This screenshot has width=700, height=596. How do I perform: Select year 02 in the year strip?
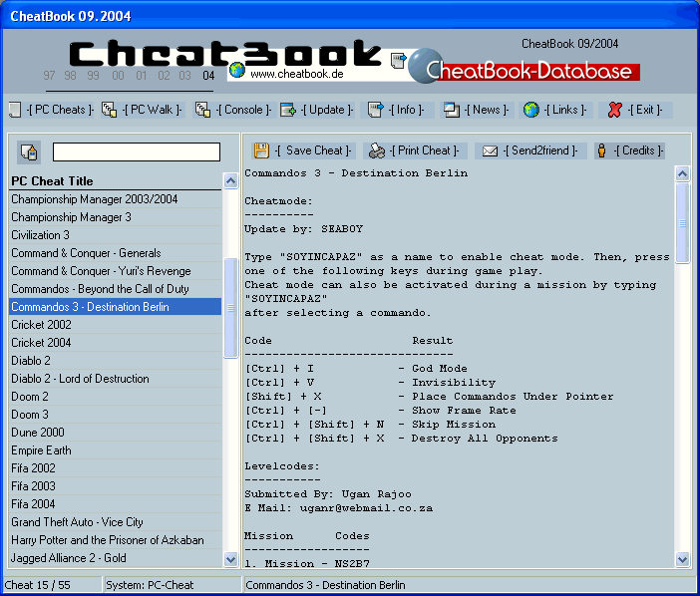tap(164, 76)
